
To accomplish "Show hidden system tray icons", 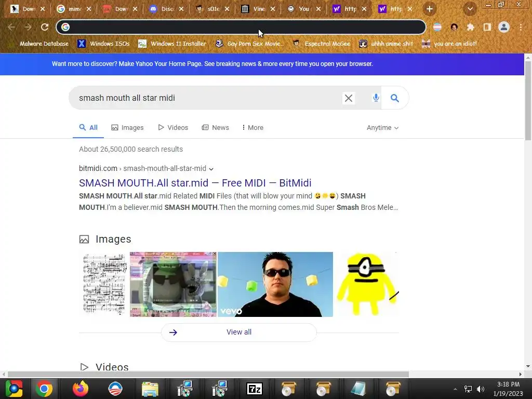I will tap(455, 389).
